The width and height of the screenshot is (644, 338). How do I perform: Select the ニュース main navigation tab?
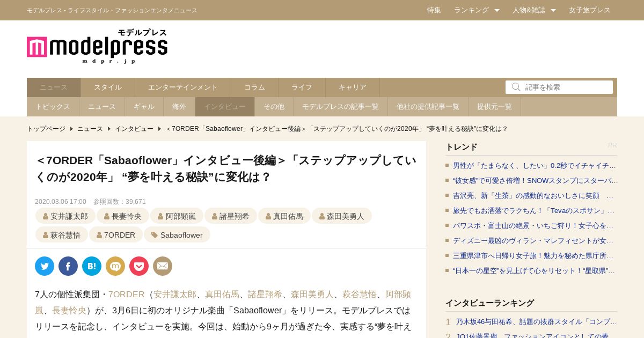pos(54,87)
